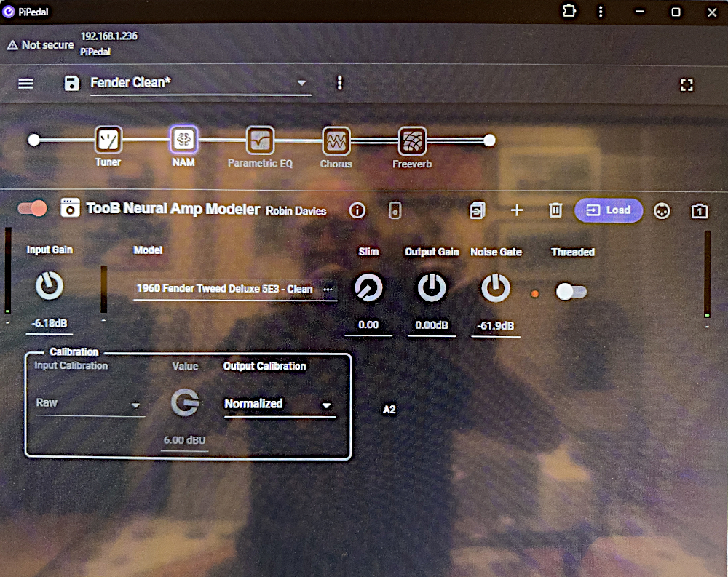Click the pedalboard chain input node
The width and height of the screenshot is (728, 577).
(34, 140)
